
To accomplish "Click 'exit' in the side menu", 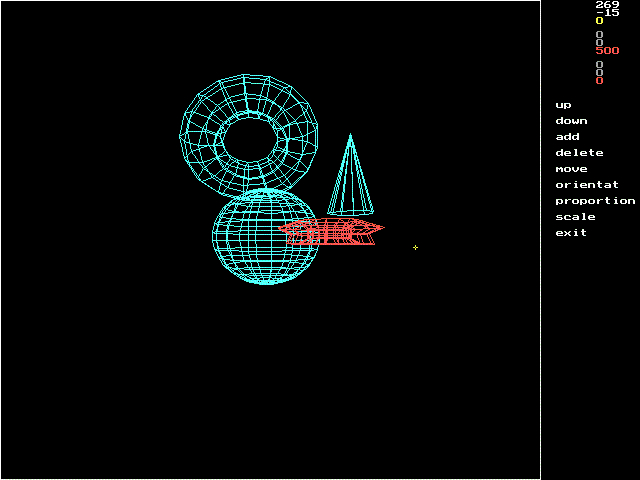I will point(571,233).
